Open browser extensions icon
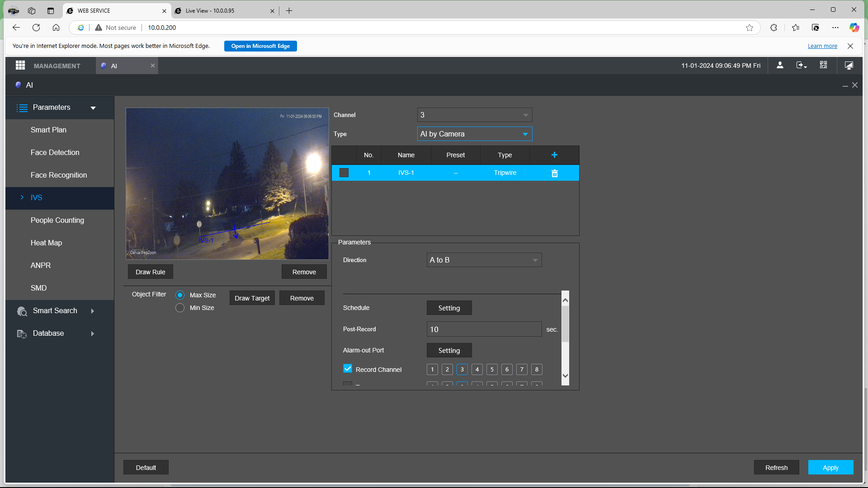This screenshot has height=488, width=868. 774,28
